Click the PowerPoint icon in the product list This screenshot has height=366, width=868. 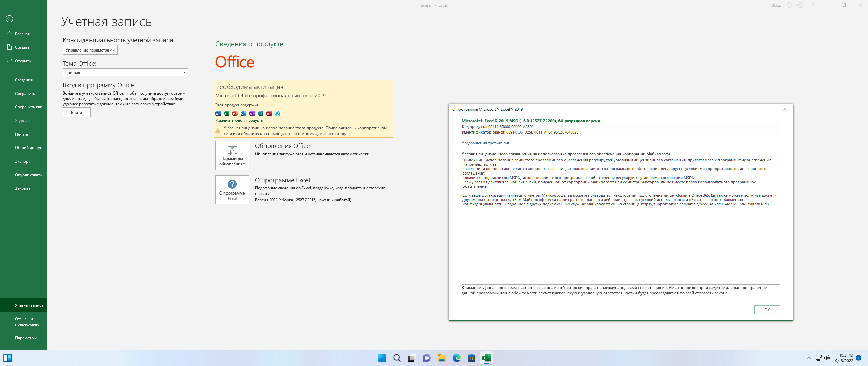tap(235, 114)
